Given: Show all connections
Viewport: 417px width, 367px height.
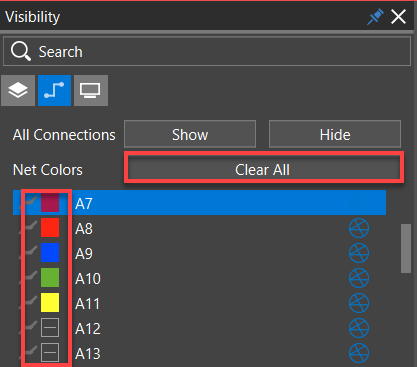Looking at the screenshot, I should tap(190, 134).
